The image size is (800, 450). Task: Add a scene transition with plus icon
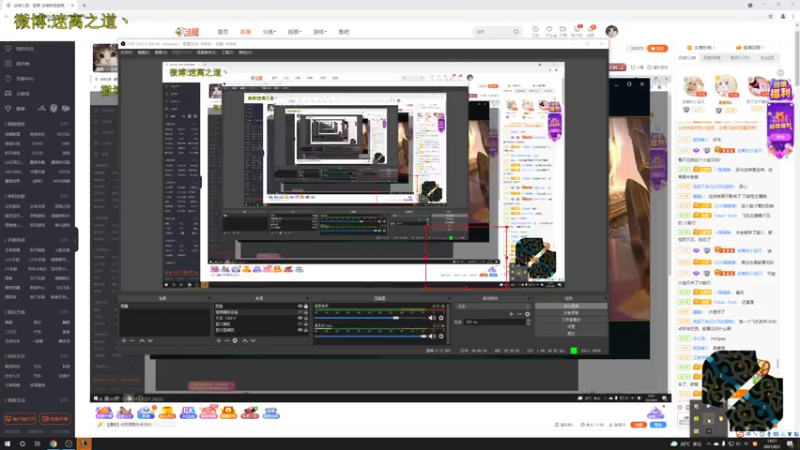point(511,314)
